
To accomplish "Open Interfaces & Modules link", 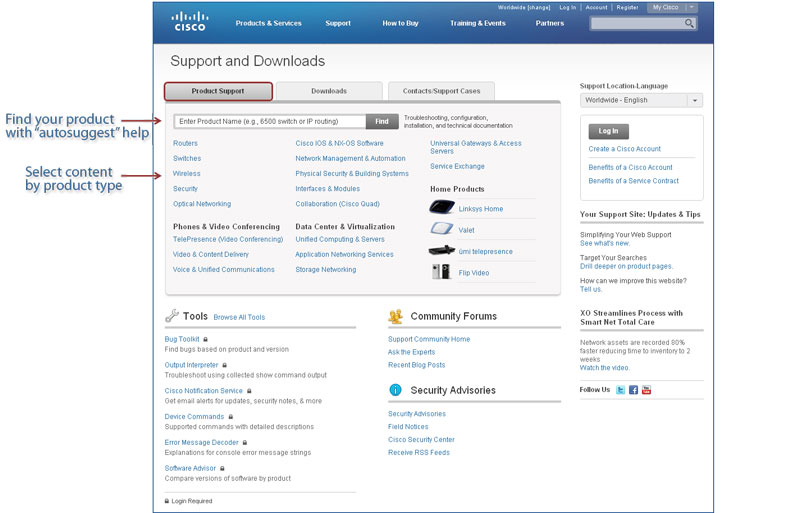I will 328,189.
